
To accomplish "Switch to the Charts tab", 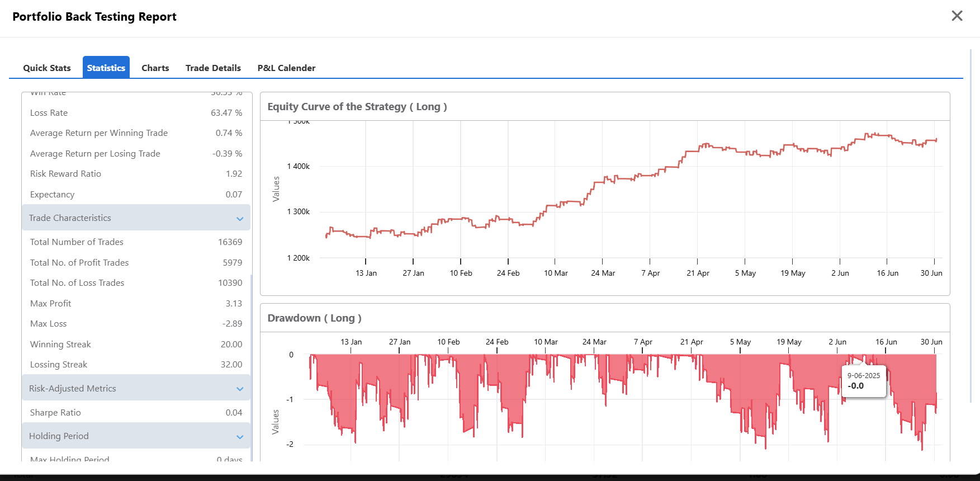I will 155,68.
